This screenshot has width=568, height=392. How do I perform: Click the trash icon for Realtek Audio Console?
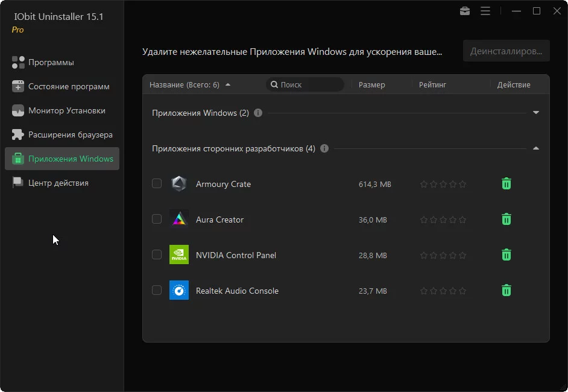pyautogui.click(x=506, y=291)
